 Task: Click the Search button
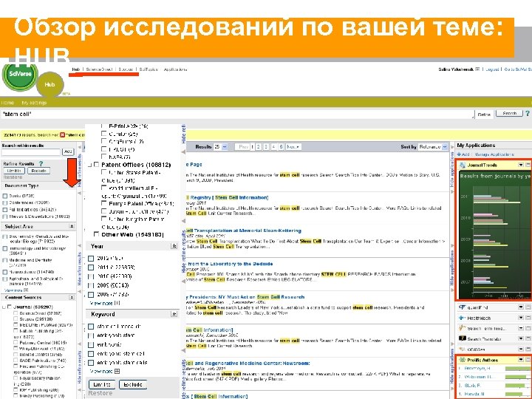[509, 113]
